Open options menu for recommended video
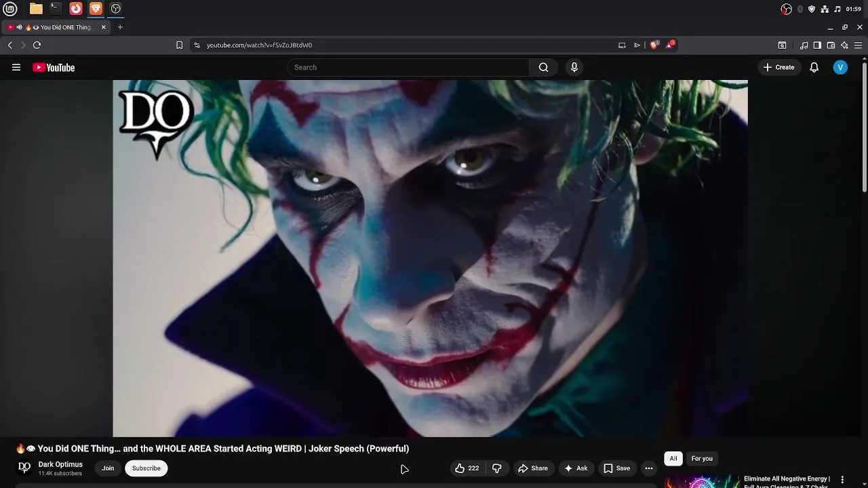This screenshot has width=868, height=488. pos(842,480)
